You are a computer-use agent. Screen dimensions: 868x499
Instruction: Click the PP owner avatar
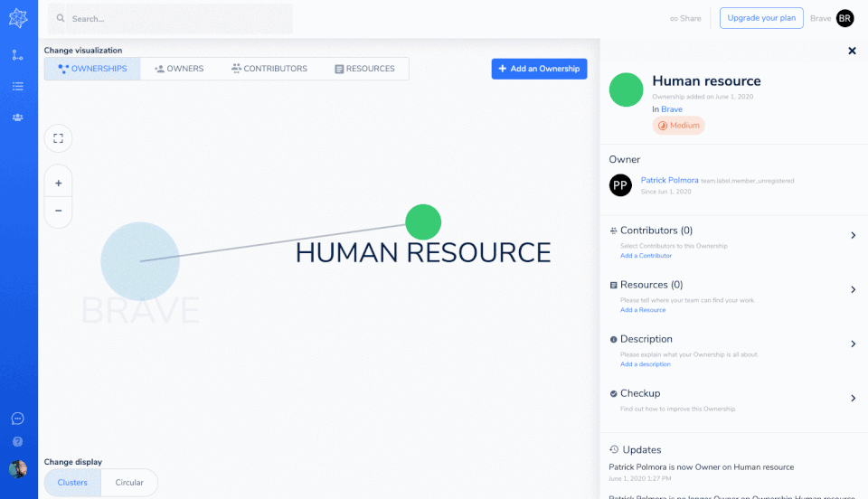click(x=620, y=185)
